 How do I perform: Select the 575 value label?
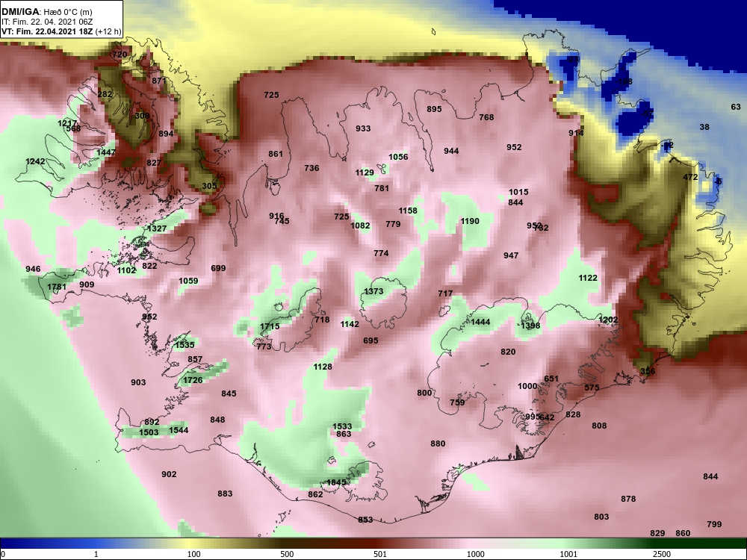tap(592, 388)
